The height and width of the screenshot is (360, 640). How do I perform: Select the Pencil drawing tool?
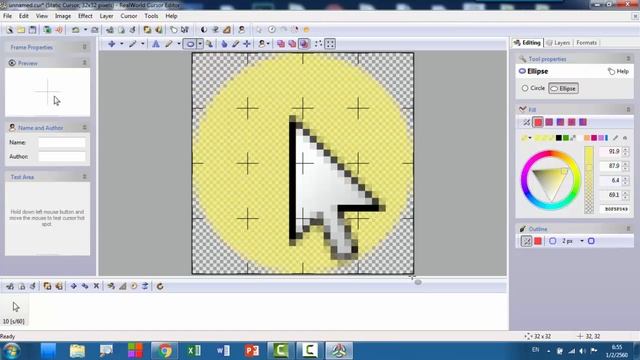click(x=169, y=44)
